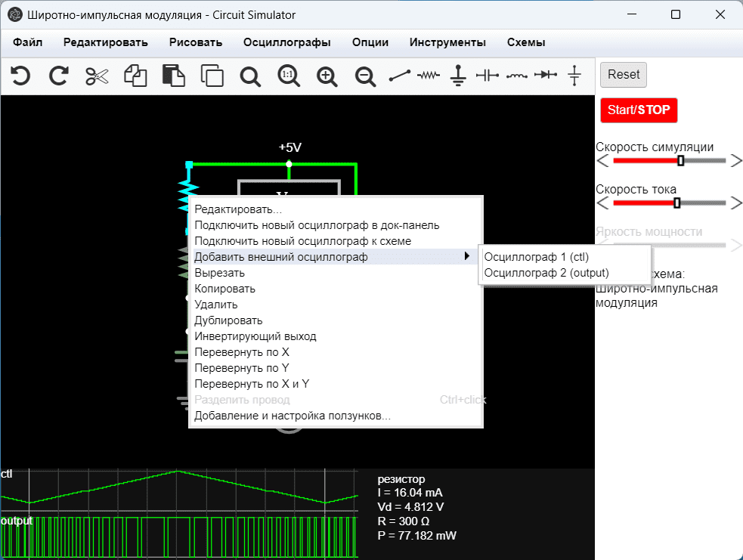Click the scissors Cut icon
743x560 pixels.
tap(98, 76)
